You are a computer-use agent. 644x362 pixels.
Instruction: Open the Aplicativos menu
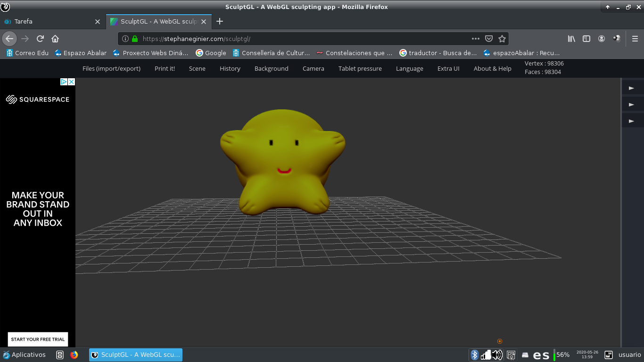[25, 354]
